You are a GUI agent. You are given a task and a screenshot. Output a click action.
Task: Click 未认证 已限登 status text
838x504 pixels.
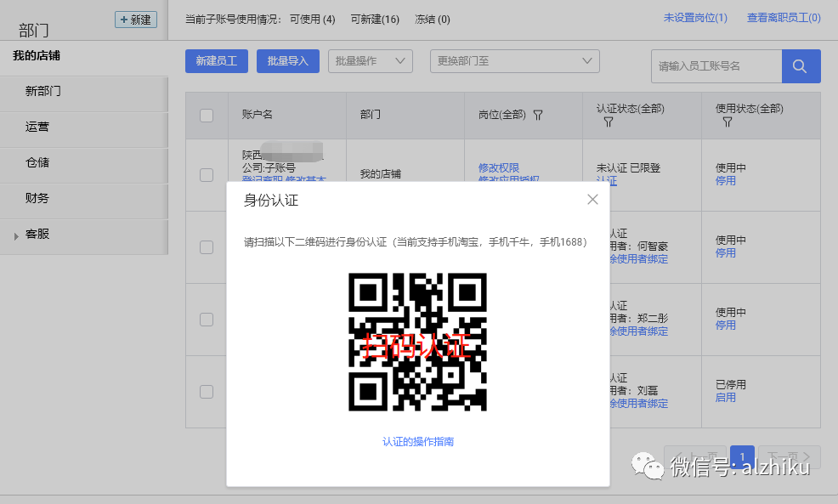pos(629,167)
